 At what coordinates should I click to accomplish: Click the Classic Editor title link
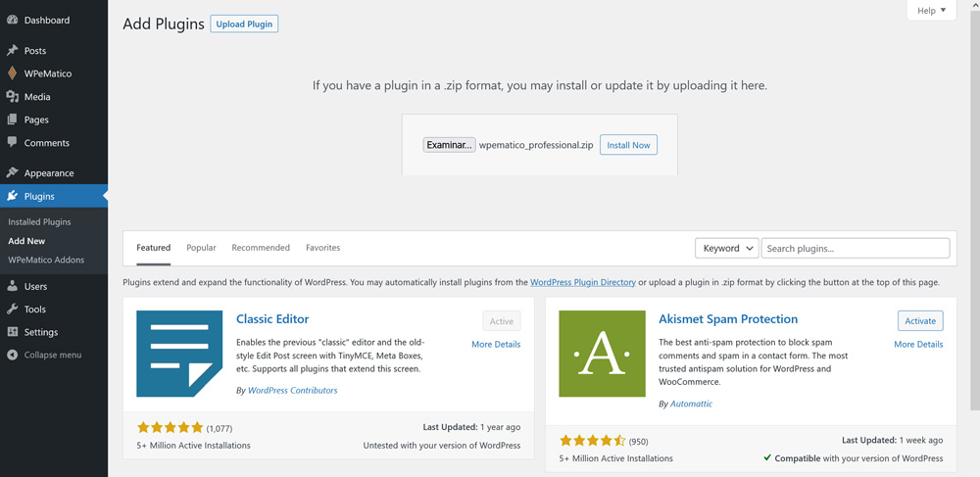click(272, 319)
